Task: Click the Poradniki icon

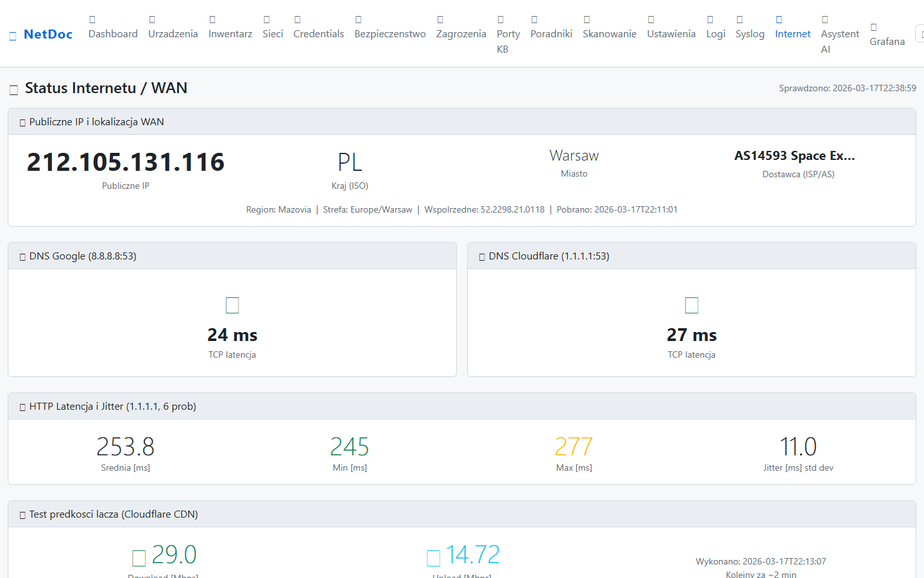Action: [535, 20]
